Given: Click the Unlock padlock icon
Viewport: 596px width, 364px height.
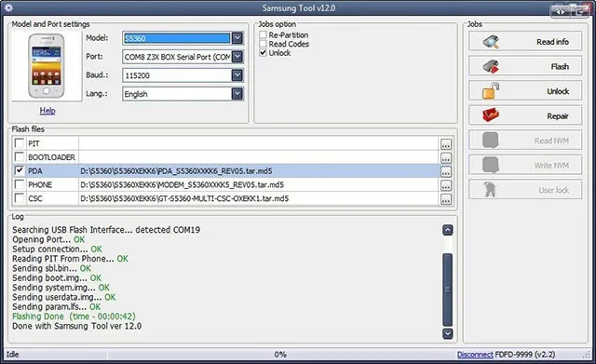Looking at the screenshot, I should (x=491, y=91).
